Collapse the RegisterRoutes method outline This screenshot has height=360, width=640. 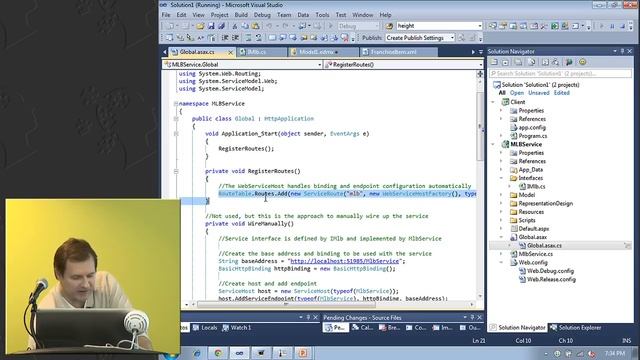click(176, 171)
